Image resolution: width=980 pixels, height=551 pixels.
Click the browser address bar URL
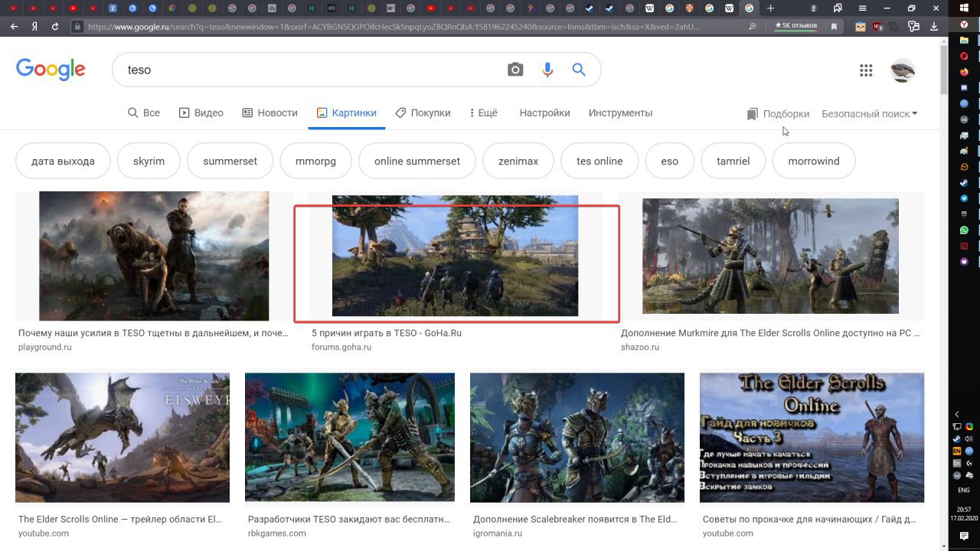click(x=394, y=26)
